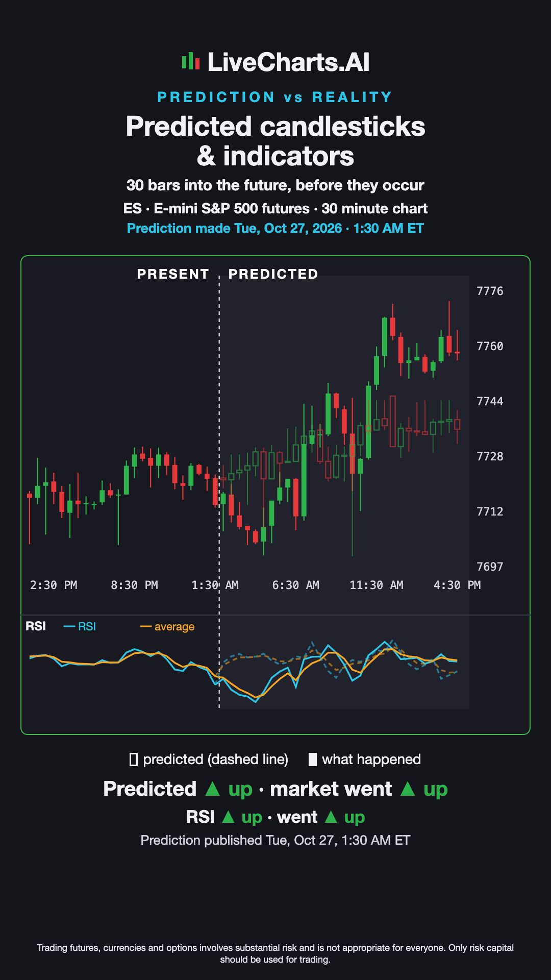Screen dimensions: 551x980
Task: Click the PREDICTED label above the chart
Action: 273,274
